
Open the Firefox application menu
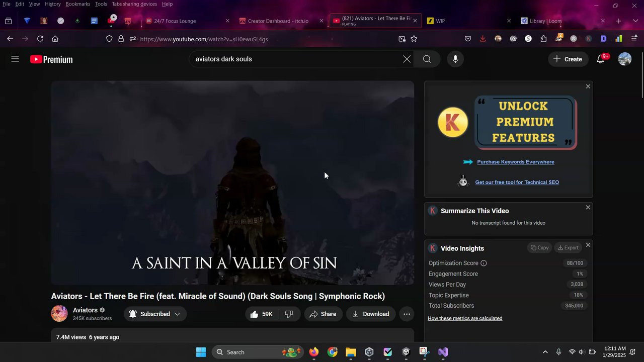pos(634,39)
